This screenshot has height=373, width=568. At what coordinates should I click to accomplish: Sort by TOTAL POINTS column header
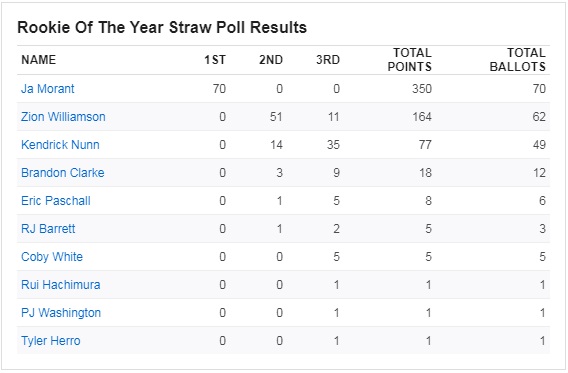tap(409, 60)
